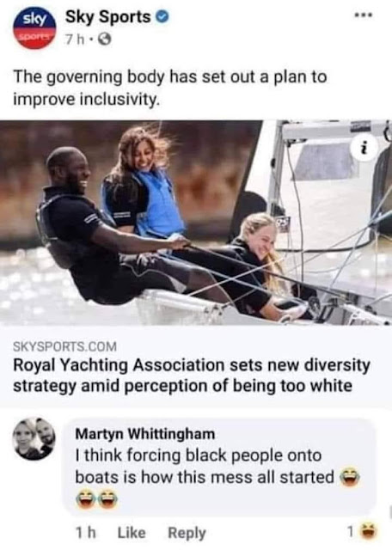Click the globe public audience icon
392x550 pixels.
[104, 40]
